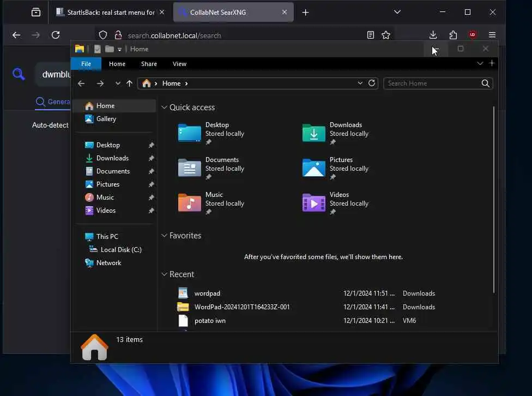This screenshot has height=396, width=532.
Task: Open the View ribbon tab
Action: [x=179, y=64]
